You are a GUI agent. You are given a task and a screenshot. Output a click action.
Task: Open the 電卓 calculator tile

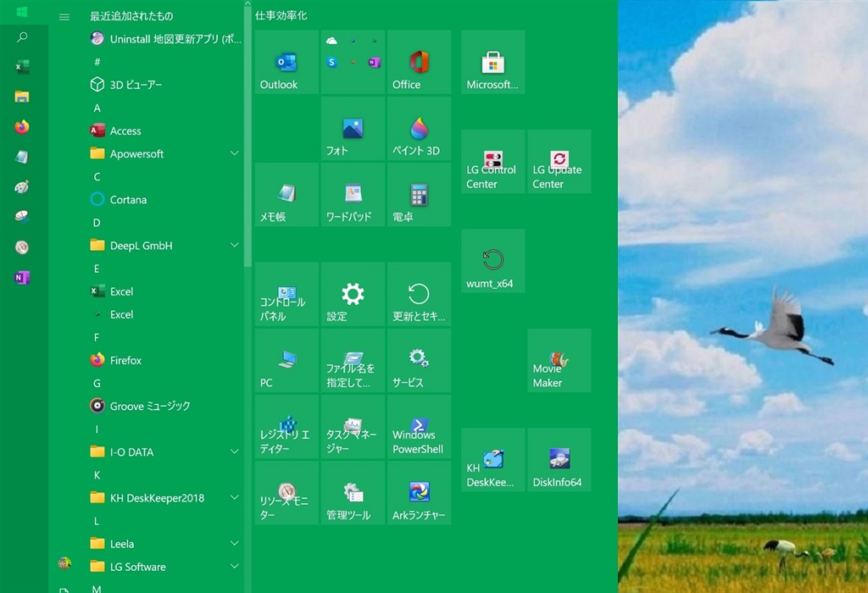click(x=419, y=195)
